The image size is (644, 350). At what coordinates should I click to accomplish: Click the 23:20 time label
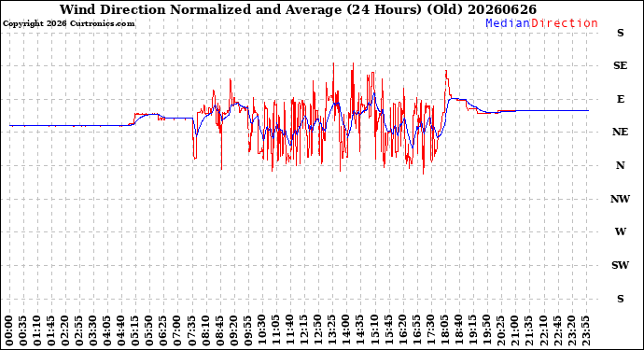pos(571,330)
